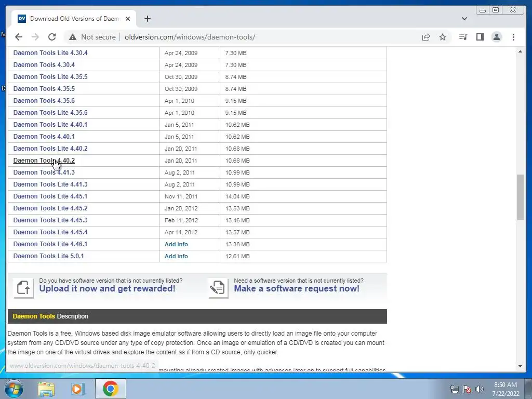The image size is (532, 399).
Task: Click the Chrome taskbar icon
Action: pyautogui.click(x=110, y=389)
